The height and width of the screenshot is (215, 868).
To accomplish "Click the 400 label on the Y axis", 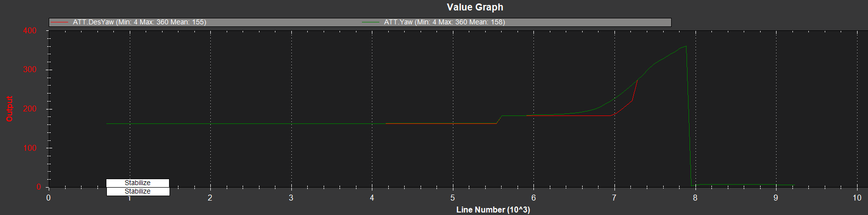I will pos(30,31).
